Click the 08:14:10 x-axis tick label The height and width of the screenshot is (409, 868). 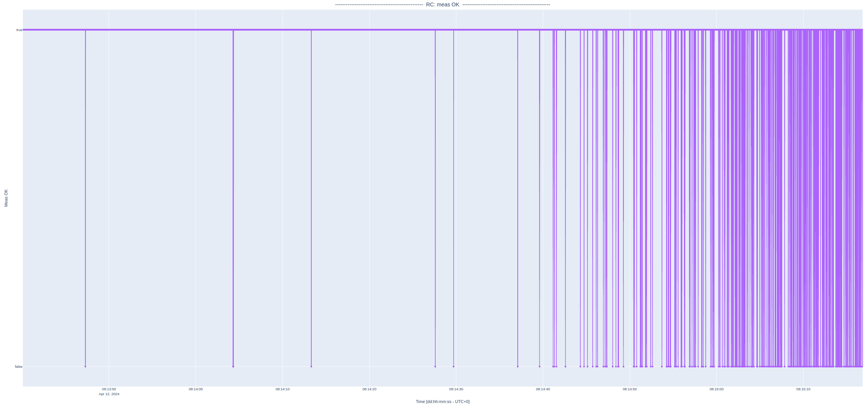282,389
